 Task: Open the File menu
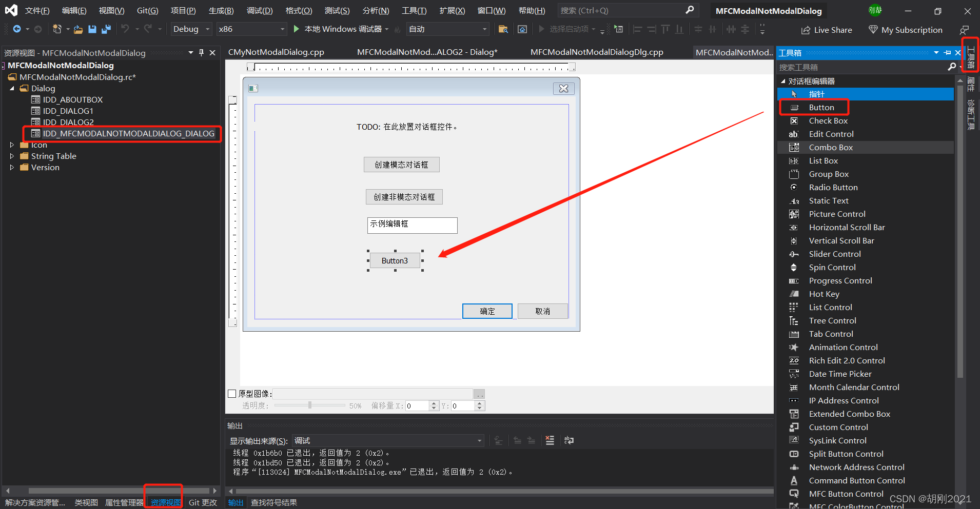37,11
